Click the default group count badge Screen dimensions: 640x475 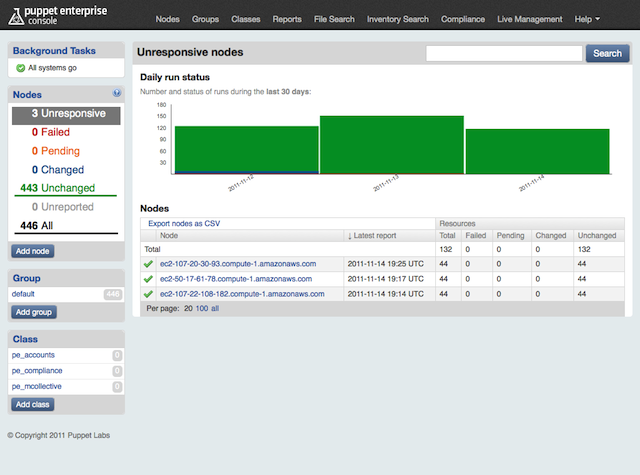tap(112, 295)
